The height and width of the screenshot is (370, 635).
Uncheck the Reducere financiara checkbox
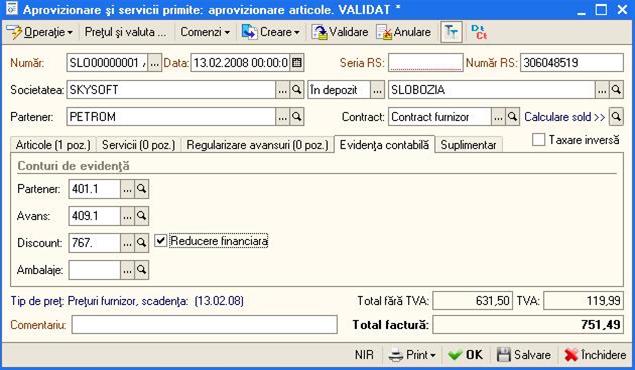160,241
